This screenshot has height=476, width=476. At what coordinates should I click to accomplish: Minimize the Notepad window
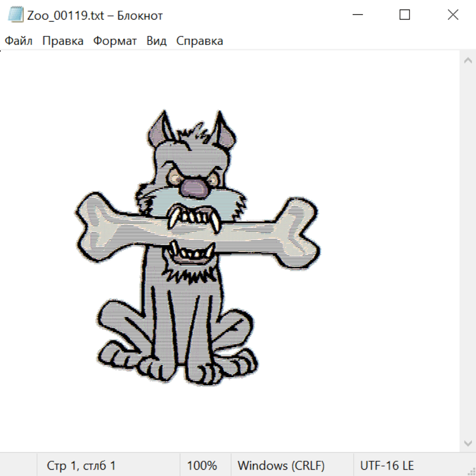click(x=356, y=15)
